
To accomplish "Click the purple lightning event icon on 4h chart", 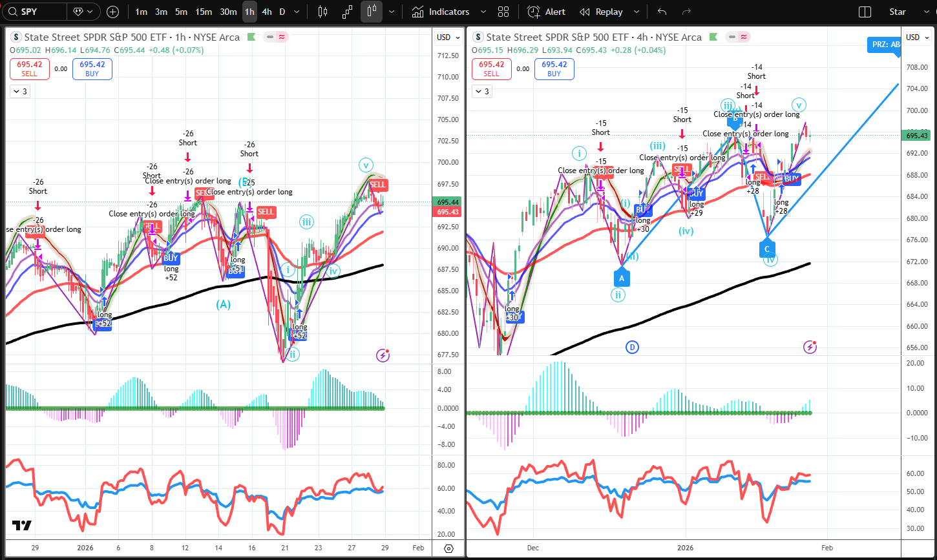I will 810,347.
